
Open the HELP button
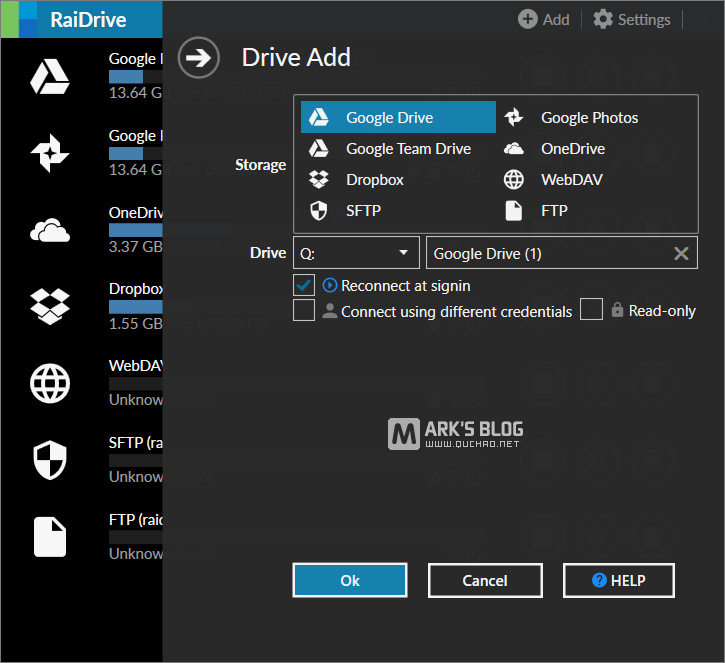(619, 580)
